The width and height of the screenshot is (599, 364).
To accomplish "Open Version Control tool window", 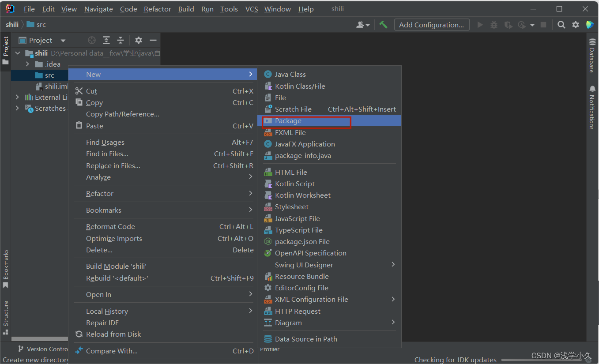I will tap(43, 349).
